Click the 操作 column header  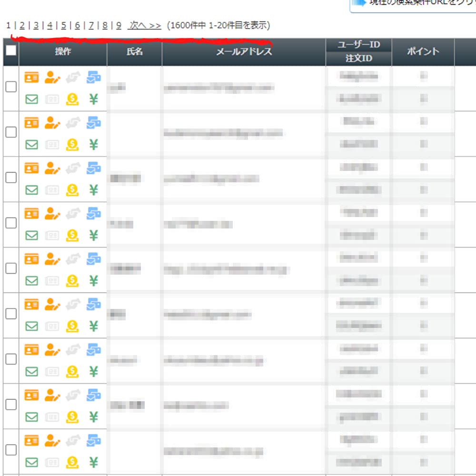point(63,51)
